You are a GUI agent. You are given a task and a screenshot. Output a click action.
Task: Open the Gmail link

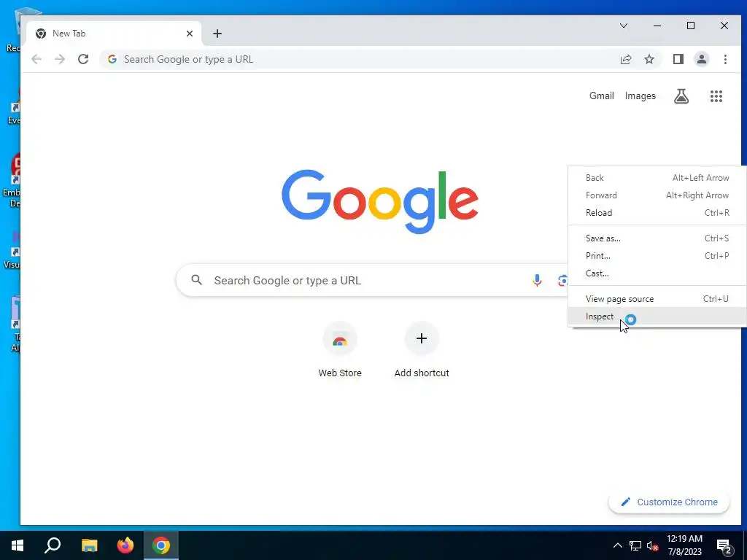pyautogui.click(x=601, y=96)
